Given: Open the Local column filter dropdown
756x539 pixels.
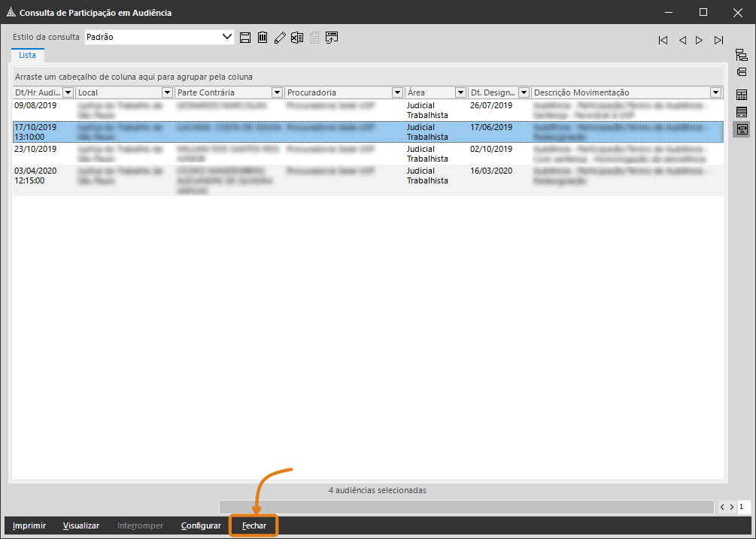Looking at the screenshot, I should (x=167, y=92).
